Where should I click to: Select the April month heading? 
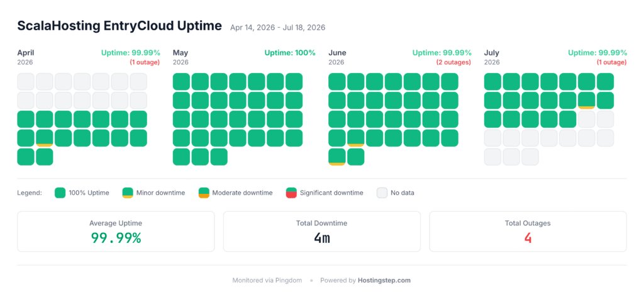point(25,53)
